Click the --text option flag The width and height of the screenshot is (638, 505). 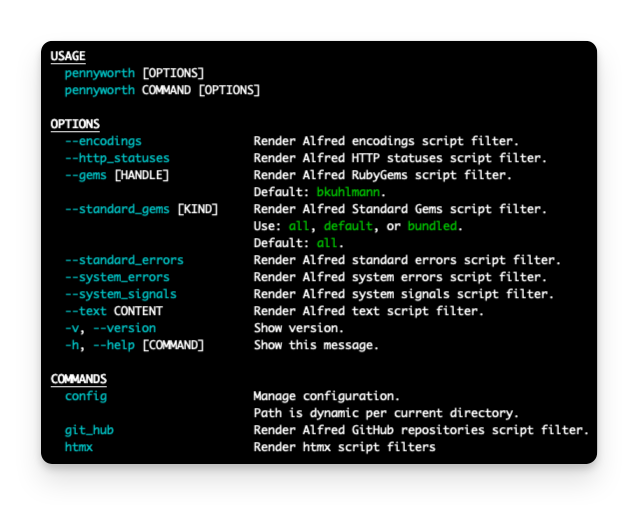point(86,311)
